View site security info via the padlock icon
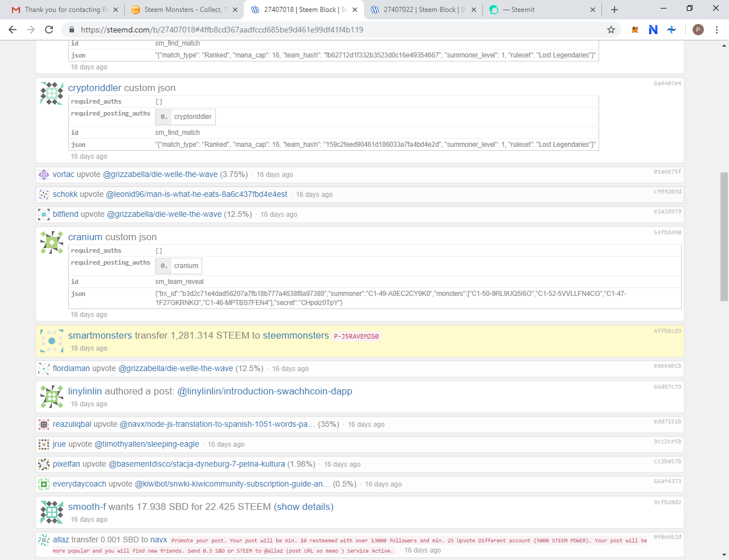 coord(72,30)
